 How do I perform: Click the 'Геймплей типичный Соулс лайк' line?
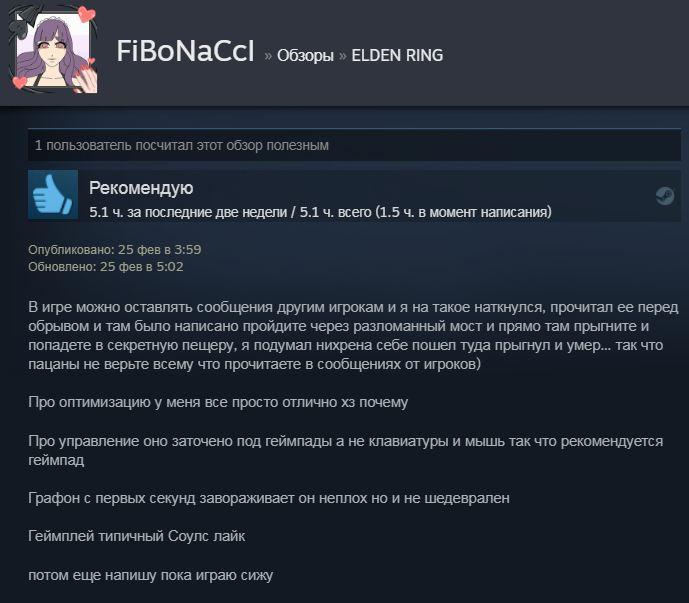137,536
